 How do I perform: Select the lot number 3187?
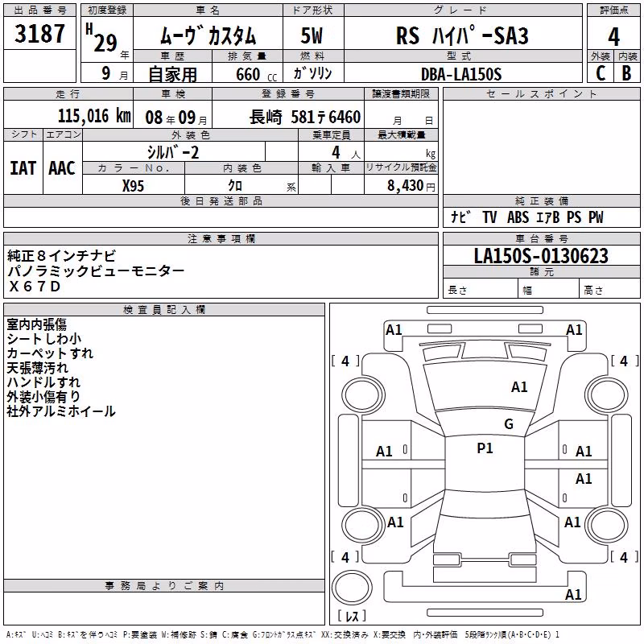[x=39, y=34]
